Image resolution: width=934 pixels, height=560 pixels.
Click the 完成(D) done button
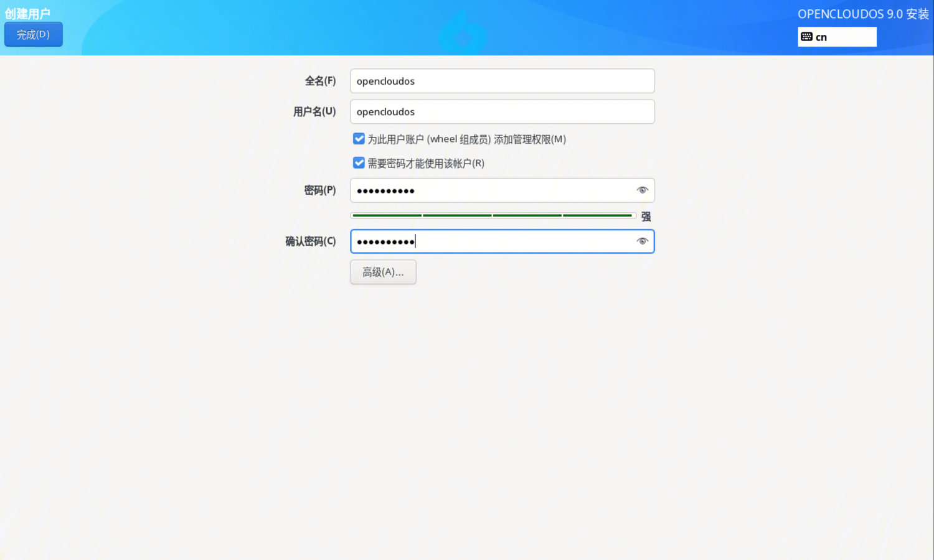(x=33, y=34)
